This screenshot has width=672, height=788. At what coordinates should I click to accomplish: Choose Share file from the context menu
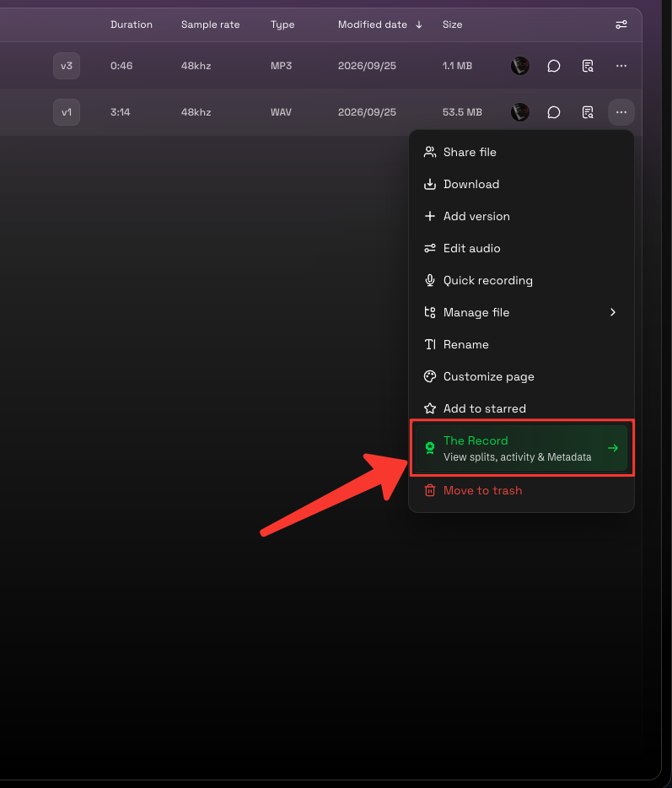point(521,152)
